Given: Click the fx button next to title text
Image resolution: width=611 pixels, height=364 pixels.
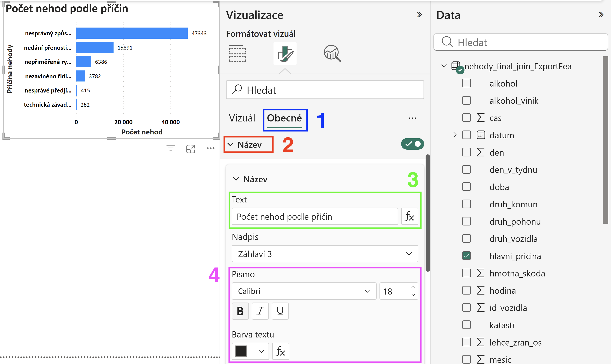Looking at the screenshot, I should coord(409,216).
